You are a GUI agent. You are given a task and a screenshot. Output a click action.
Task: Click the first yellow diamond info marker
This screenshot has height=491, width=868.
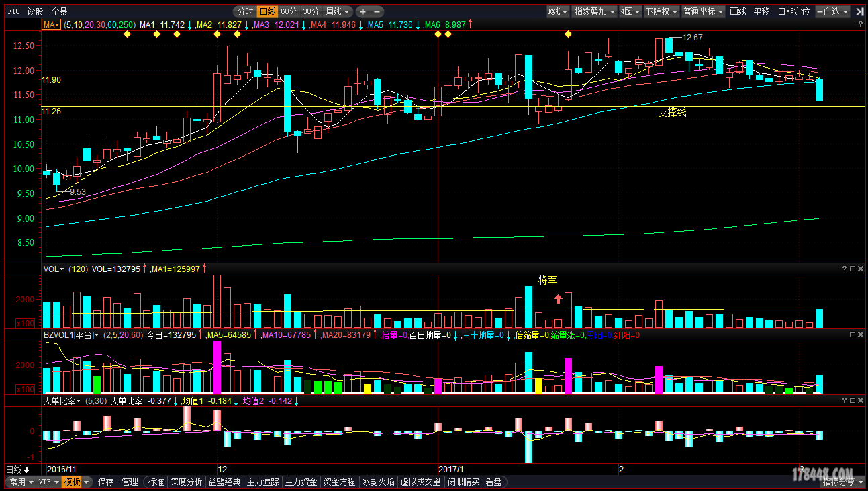click(x=127, y=34)
